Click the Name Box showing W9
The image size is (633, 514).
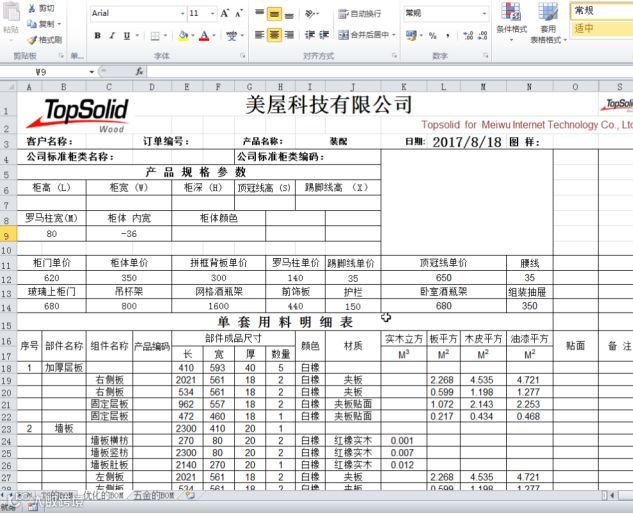[x=44, y=72]
